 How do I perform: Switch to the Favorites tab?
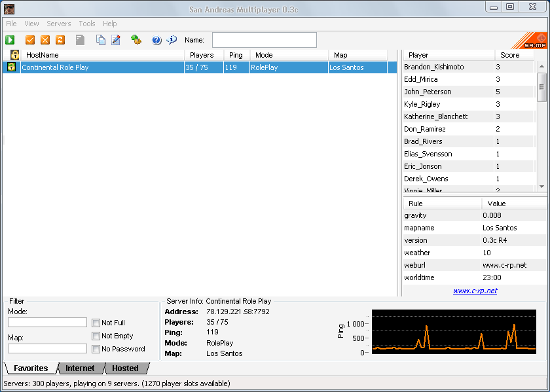[x=31, y=368]
